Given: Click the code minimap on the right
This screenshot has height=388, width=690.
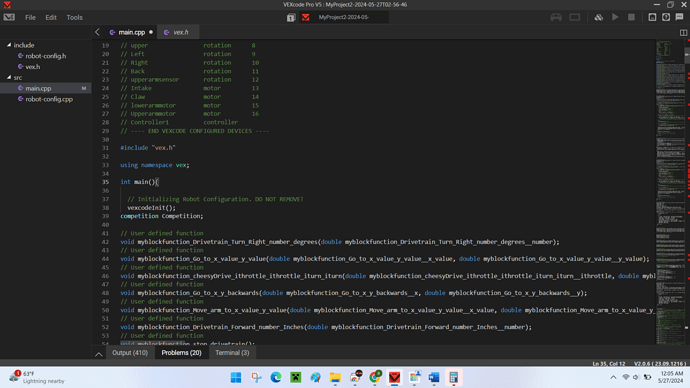Looking at the screenshot, I should point(670,192).
